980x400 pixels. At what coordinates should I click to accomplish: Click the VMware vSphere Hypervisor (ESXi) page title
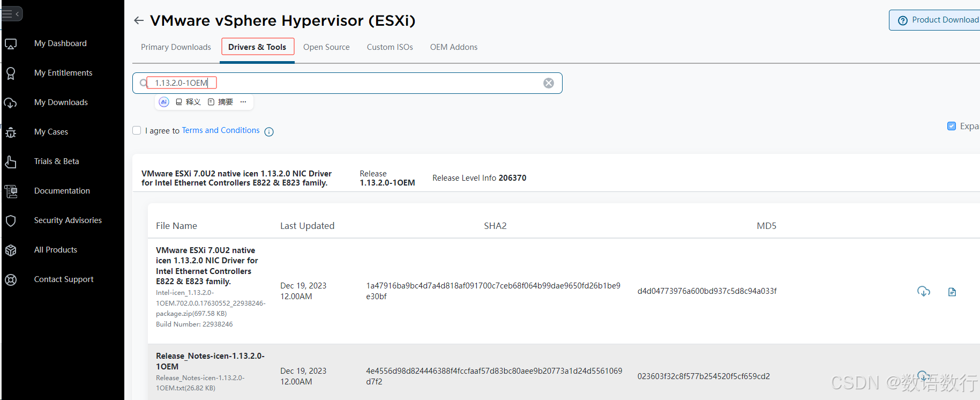pyautogui.click(x=283, y=20)
